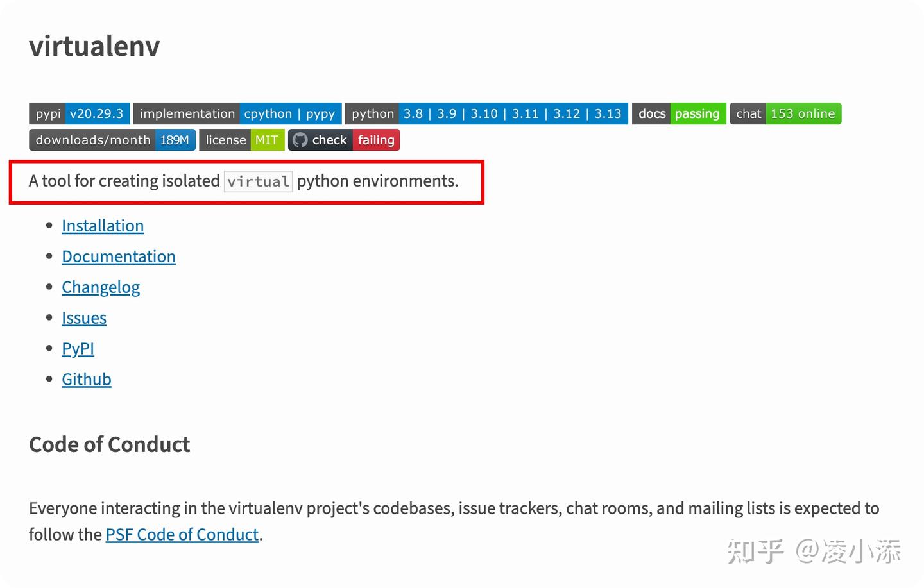The height and width of the screenshot is (588, 924).
Task: Click the python supported versions badge
Action: [x=486, y=113]
